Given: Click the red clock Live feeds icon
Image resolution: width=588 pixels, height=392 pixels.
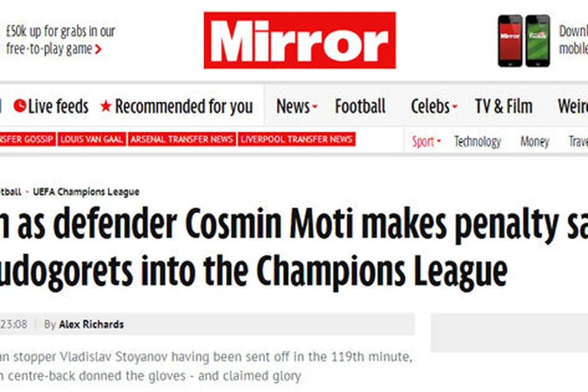Looking at the screenshot, I should tap(20, 106).
